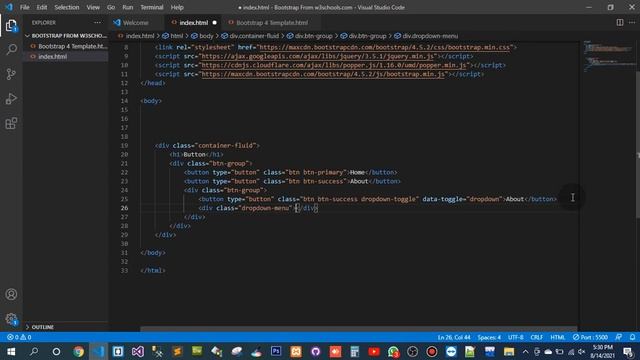Open the Run and Debug view
The image size is (640, 360).
click(11, 99)
